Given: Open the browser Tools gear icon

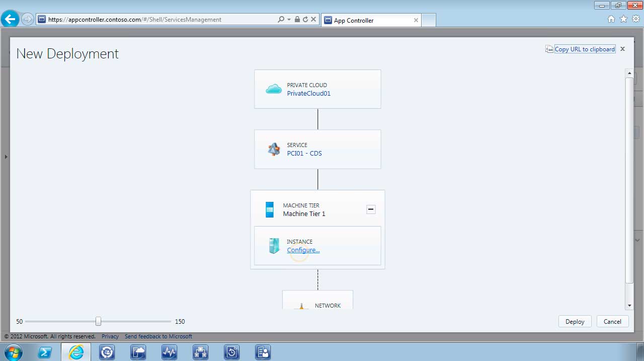Looking at the screenshot, I should 636,19.
